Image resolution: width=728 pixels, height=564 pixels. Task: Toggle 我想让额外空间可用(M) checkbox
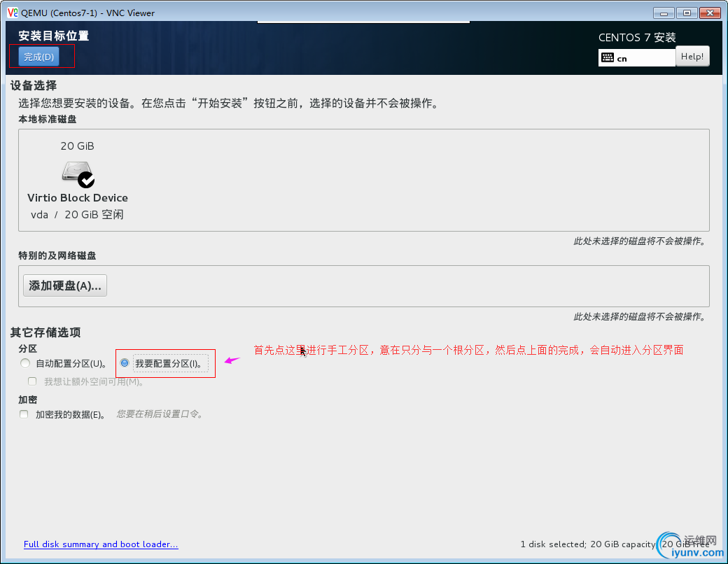pos(32,381)
